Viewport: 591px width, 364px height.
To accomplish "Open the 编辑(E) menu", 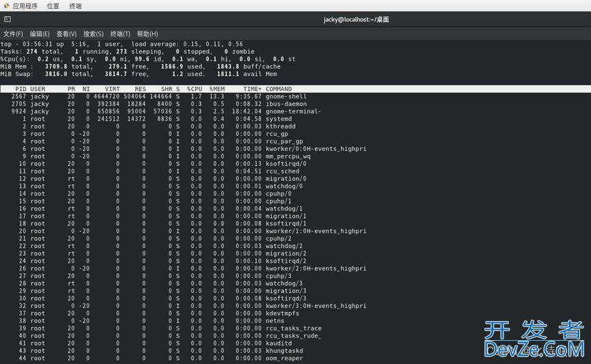I will [40, 34].
